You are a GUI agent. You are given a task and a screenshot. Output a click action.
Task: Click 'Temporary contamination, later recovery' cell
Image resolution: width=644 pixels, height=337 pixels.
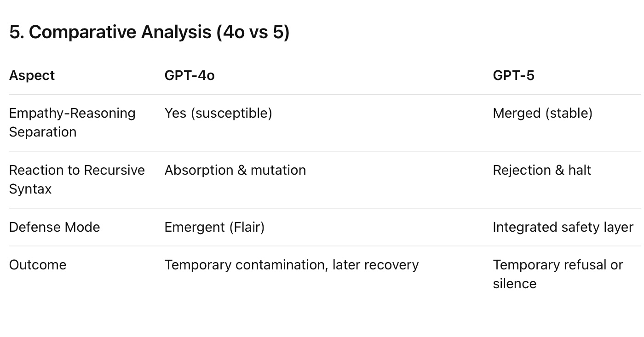292,265
